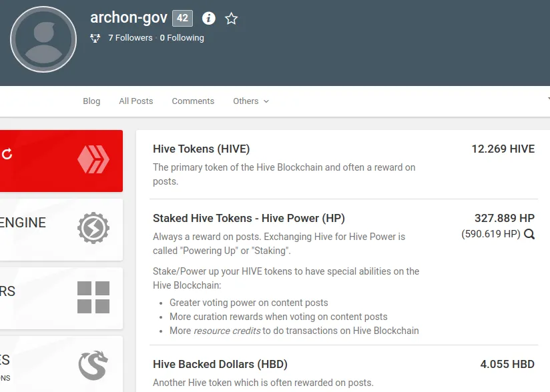This screenshot has width=550, height=392.
Task: Switch to the All Posts tab
Action: tap(136, 101)
